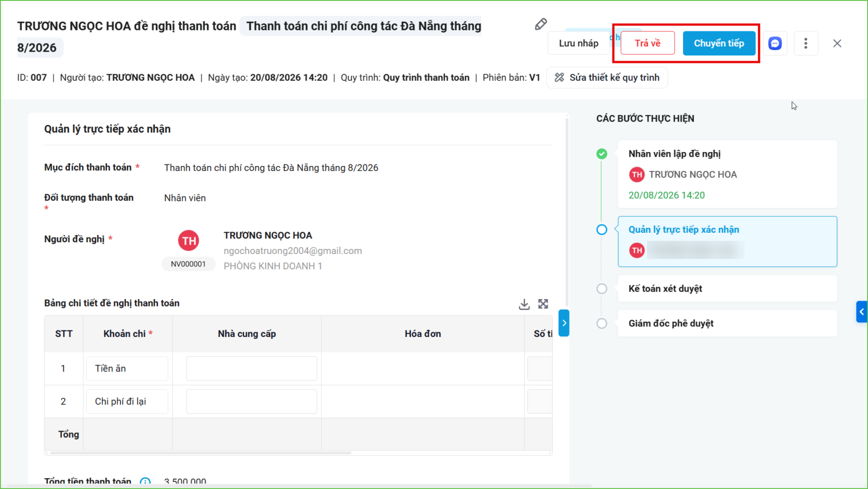The height and width of the screenshot is (489, 868).
Task: Click the pencil edit title icon
Action: pyautogui.click(x=541, y=24)
